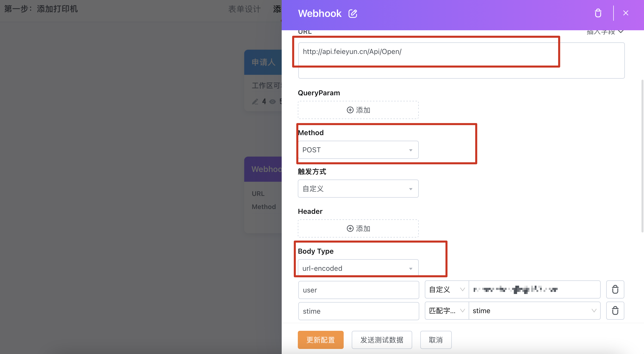Focus the URL input containing api.feieyun.cn
Screen dimensions: 644x354
point(461,61)
